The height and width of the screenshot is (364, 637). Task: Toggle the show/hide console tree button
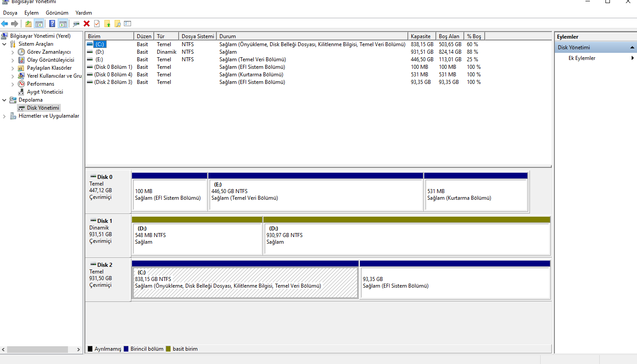(39, 24)
